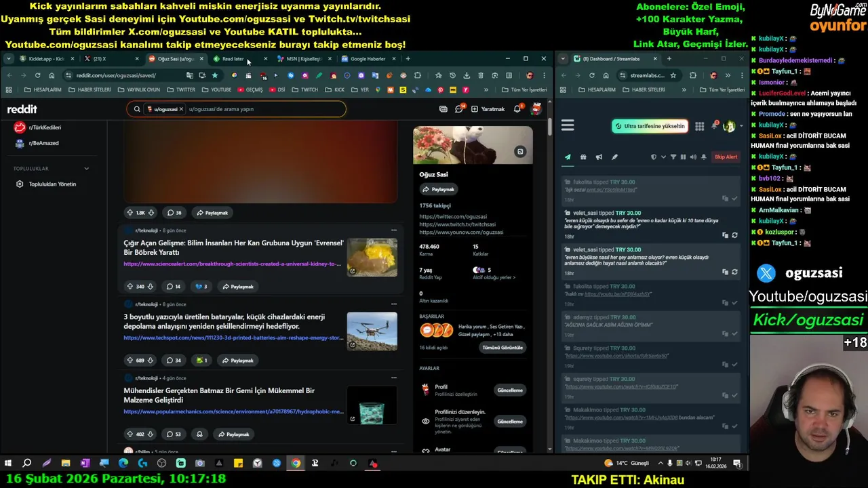Grab the Reddit page vertical scrollbar
This screenshot has width=868, height=488.
(549, 127)
